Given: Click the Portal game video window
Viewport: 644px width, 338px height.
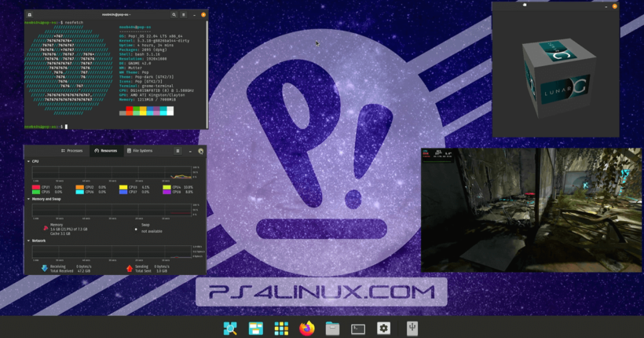Looking at the screenshot, I should coord(531,210).
